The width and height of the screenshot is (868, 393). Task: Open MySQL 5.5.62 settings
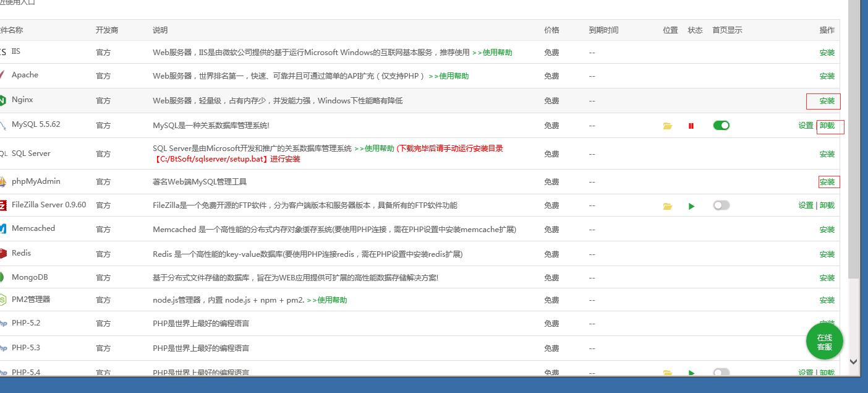click(x=806, y=126)
